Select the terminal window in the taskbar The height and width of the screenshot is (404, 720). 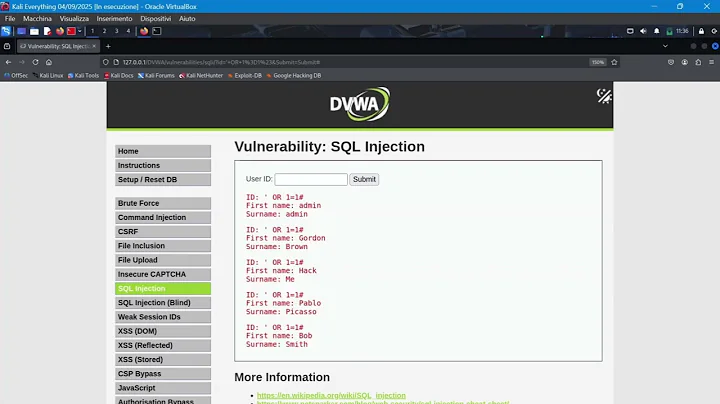[x=157, y=31]
